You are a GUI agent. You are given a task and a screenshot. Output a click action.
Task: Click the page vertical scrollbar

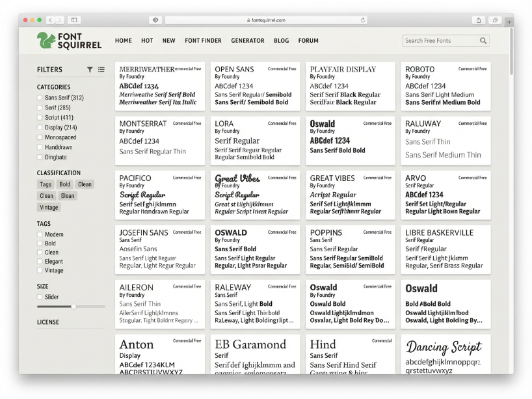[512, 51]
